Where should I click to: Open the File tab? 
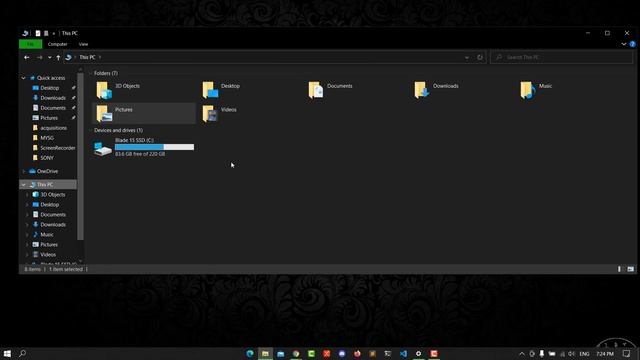(x=30, y=44)
